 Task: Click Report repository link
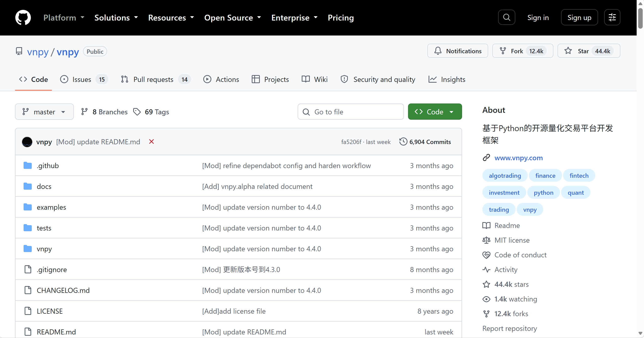510,328
